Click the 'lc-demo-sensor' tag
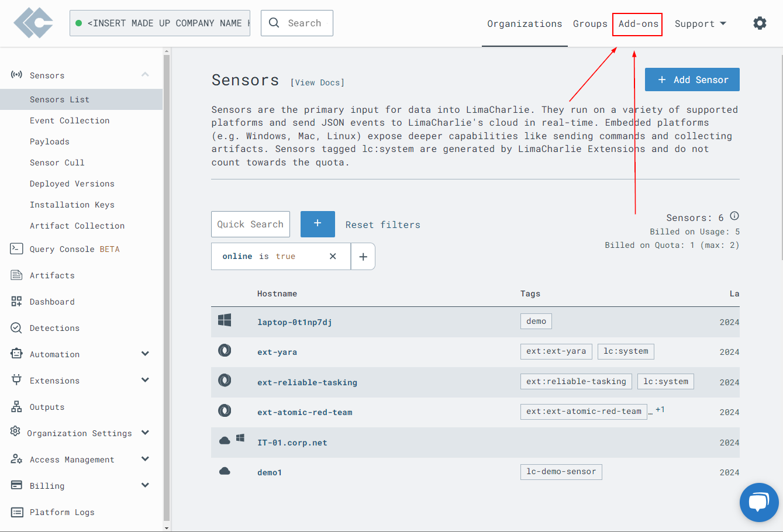 561,472
